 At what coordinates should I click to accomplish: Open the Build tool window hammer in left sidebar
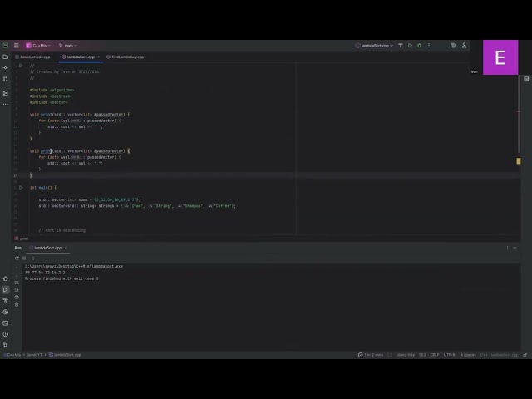pos(6,301)
